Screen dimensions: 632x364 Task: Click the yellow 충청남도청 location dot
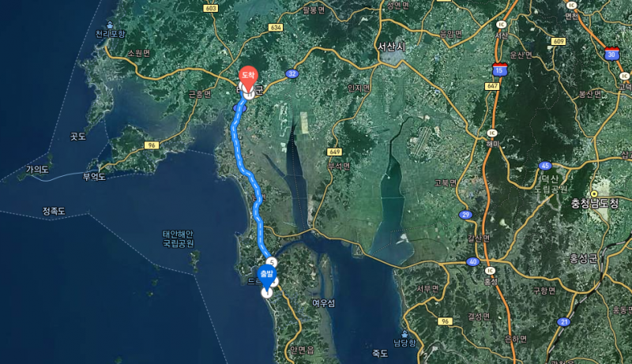[x=594, y=194]
